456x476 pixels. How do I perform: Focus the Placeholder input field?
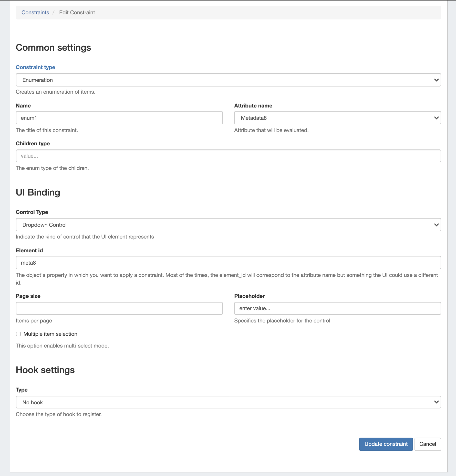(x=337, y=308)
